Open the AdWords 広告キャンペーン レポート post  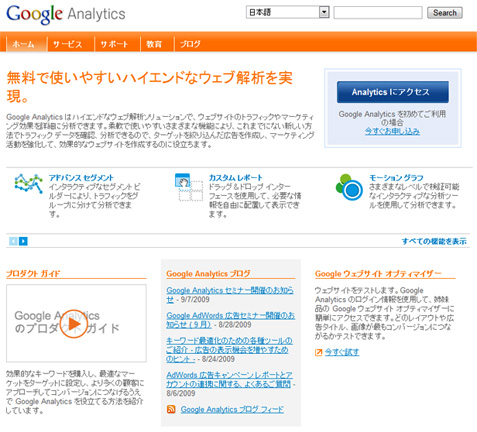229,379
